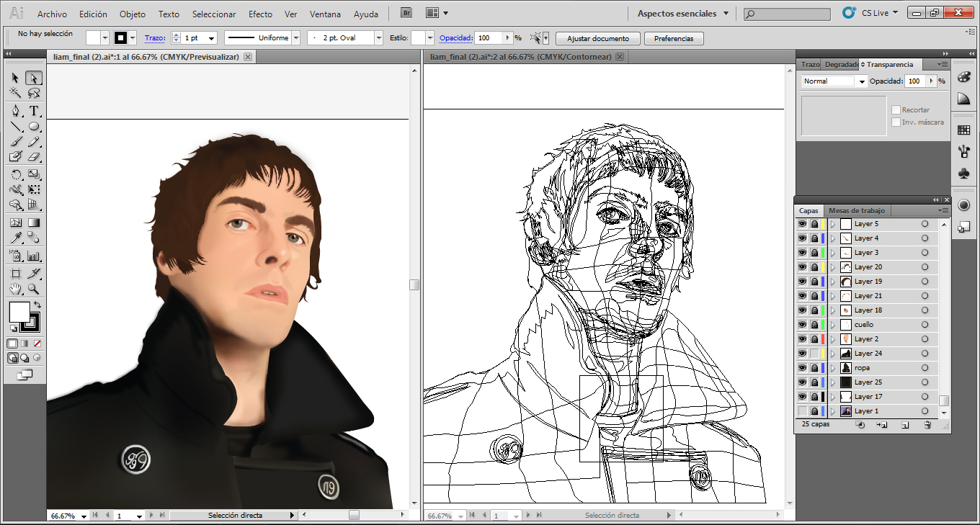Select the Paintbrush tool
Image resolution: width=980 pixels, height=525 pixels.
coord(16,143)
